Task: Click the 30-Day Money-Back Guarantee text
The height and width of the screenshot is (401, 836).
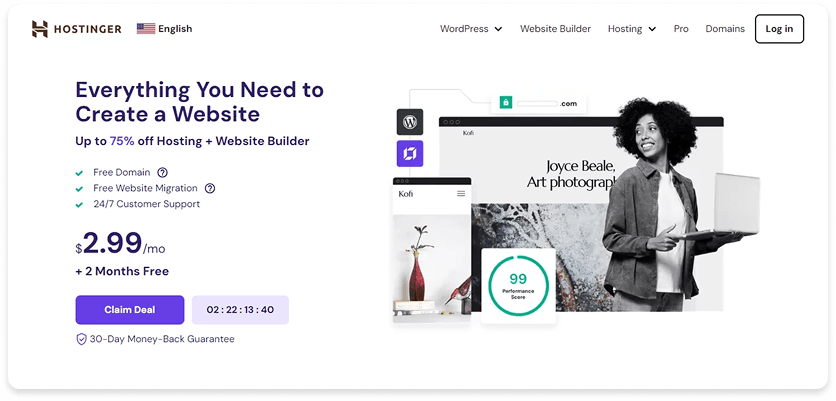Action: (162, 339)
